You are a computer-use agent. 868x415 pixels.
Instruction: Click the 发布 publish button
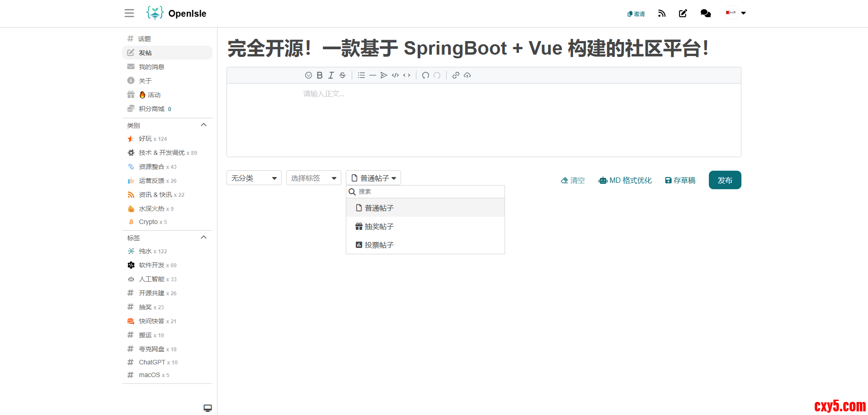point(725,180)
